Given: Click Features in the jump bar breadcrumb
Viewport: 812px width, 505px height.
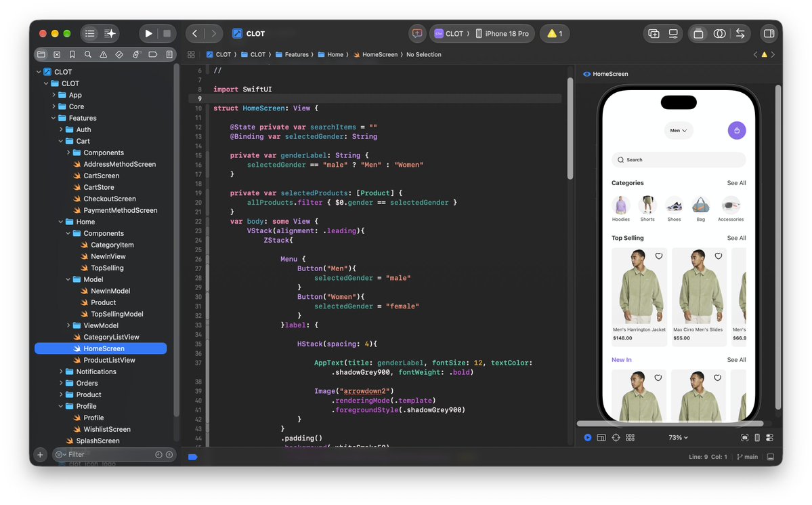Looking at the screenshot, I should [292, 54].
